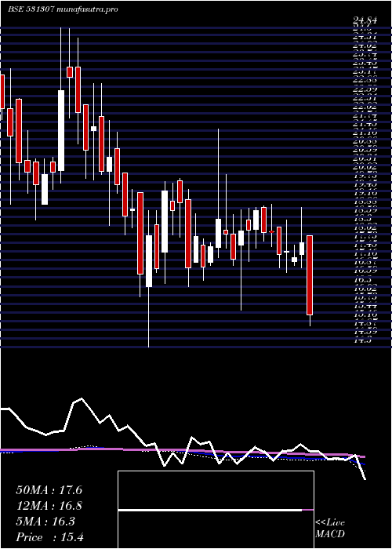Select the 12MA : 16.8 value
The height and width of the screenshot is (549, 392).
click(x=49, y=506)
